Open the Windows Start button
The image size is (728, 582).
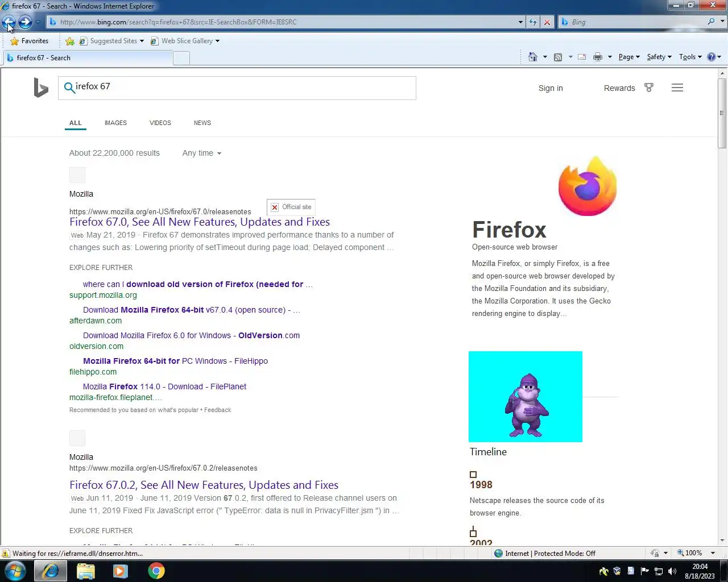tap(15, 571)
